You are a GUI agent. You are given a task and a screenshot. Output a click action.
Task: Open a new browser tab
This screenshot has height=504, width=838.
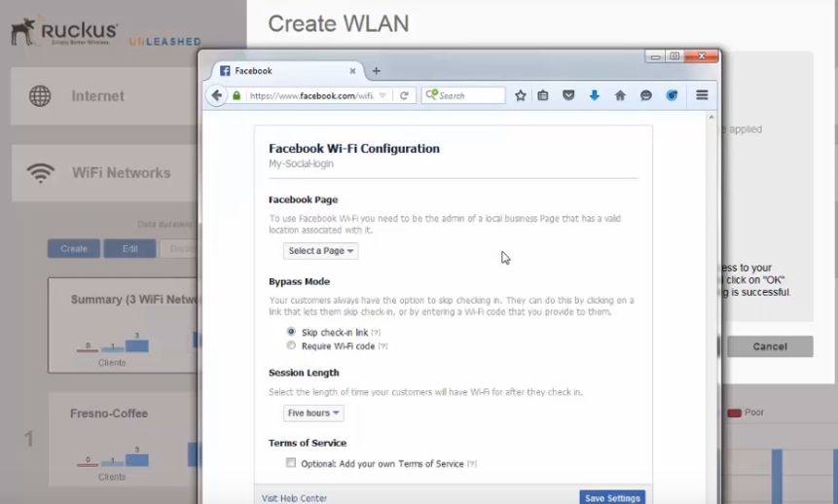click(377, 71)
